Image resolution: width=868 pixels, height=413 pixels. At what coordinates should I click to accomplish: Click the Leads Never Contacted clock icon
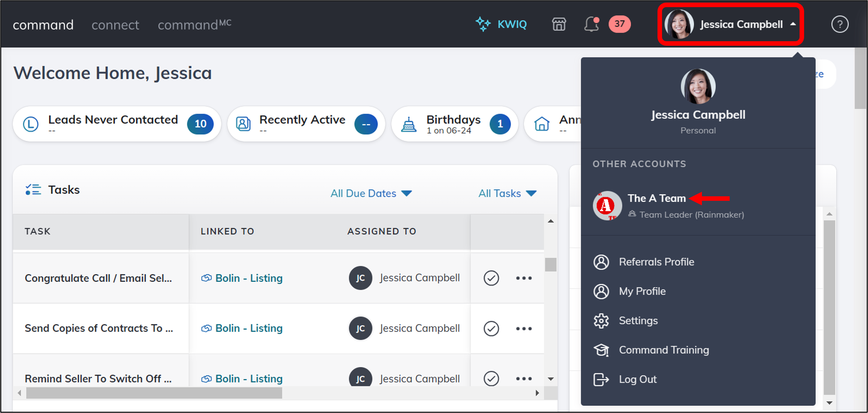click(x=31, y=124)
